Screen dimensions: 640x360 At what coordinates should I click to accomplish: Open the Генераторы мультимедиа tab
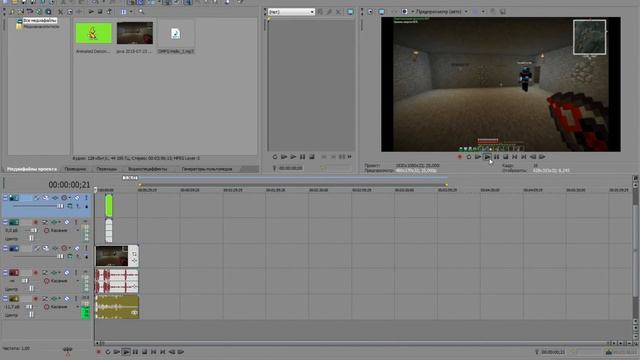(x=207, y=169)
